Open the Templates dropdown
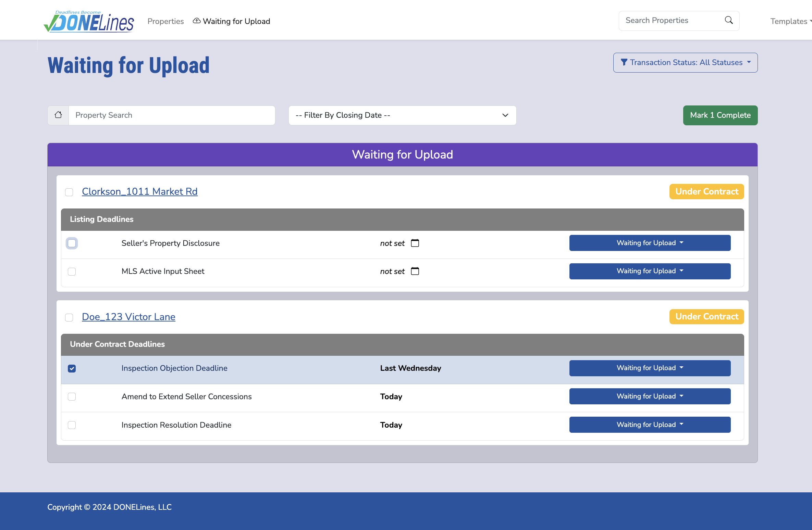Viewport: 812px width, 530px height. pos(791,21)
